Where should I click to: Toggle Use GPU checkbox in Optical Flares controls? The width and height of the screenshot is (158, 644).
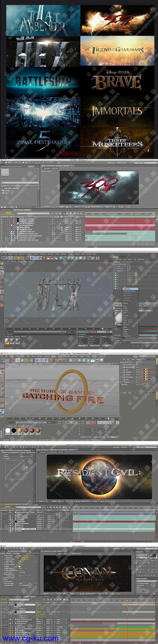click(x=20, y=572)
